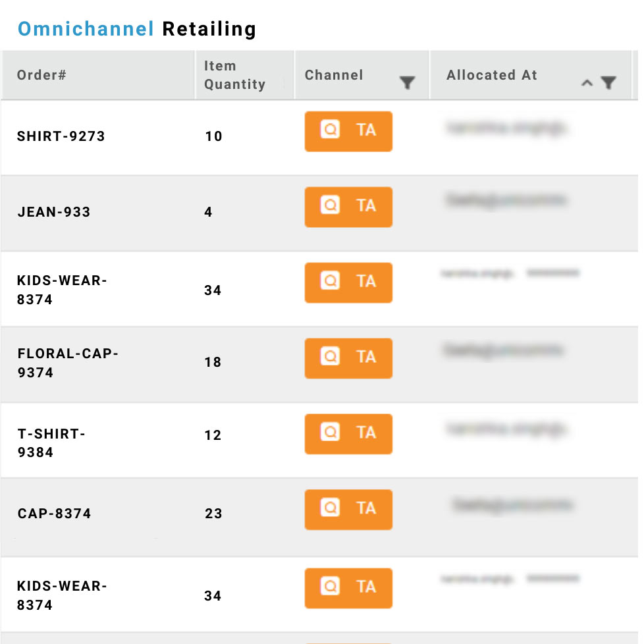This screenshot has height=644, width=644.
Task: Toggle Allocated At sort arrow
Action: click(x=587, y=83)
